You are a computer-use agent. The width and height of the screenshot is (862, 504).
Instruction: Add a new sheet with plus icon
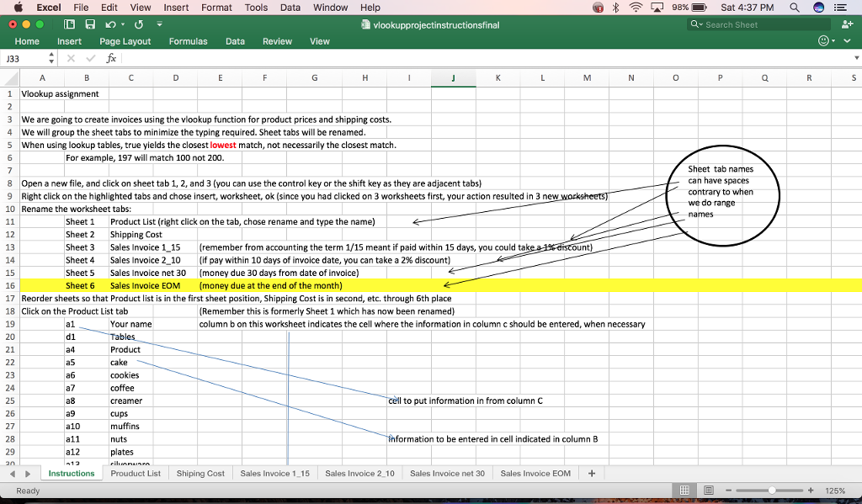592,474
